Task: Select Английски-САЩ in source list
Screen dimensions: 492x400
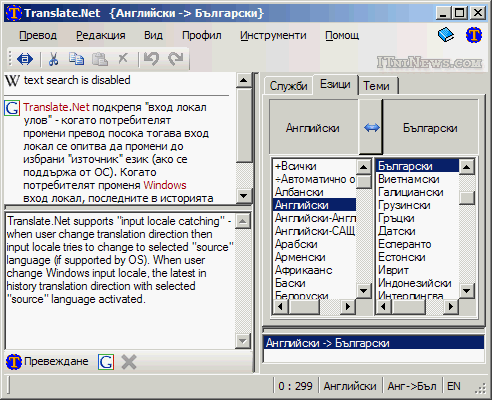Action: point(314,231)
